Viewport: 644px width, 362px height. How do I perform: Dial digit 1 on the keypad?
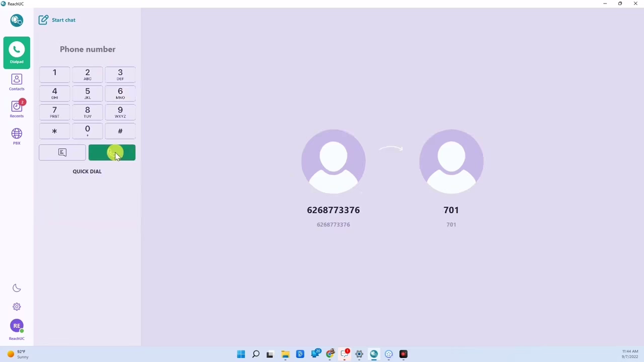point(54,74)
